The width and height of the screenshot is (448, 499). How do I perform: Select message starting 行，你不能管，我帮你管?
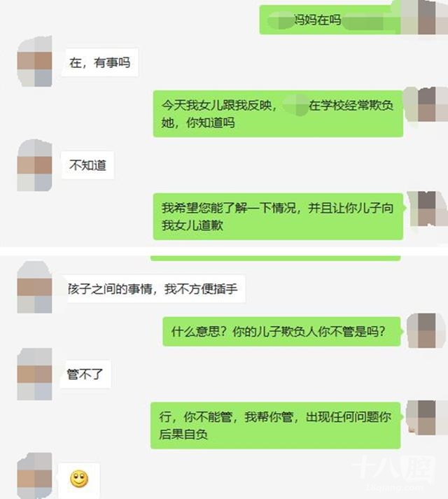click(x=275, y=426)
